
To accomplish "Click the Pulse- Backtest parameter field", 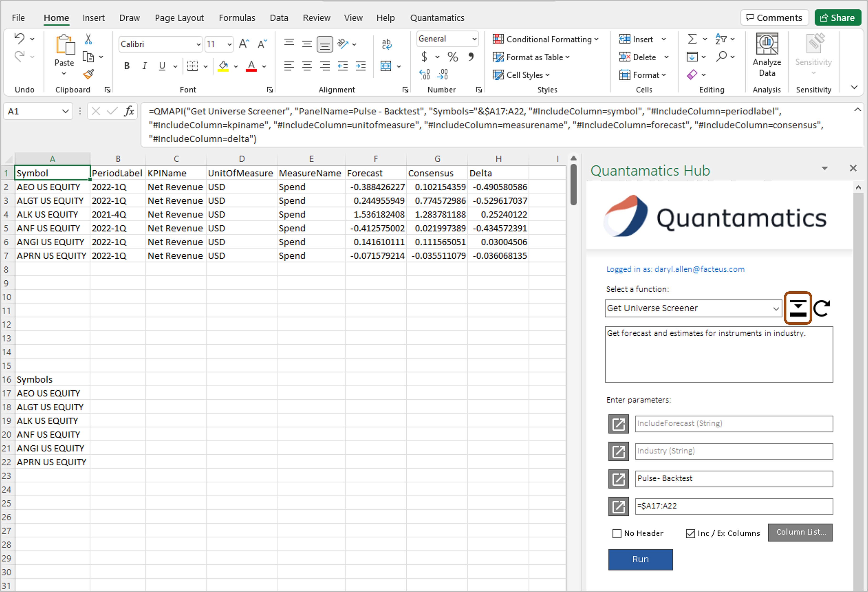I will tap(734, 479).
